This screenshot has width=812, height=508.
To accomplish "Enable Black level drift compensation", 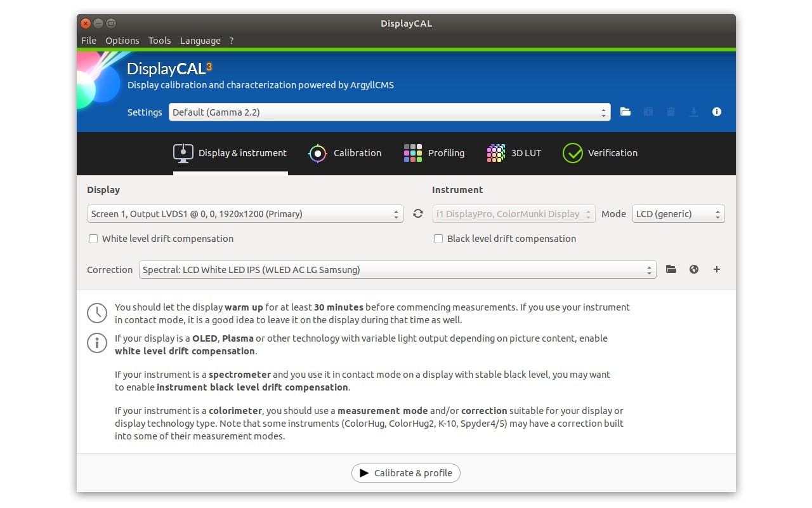I will 438,239.
